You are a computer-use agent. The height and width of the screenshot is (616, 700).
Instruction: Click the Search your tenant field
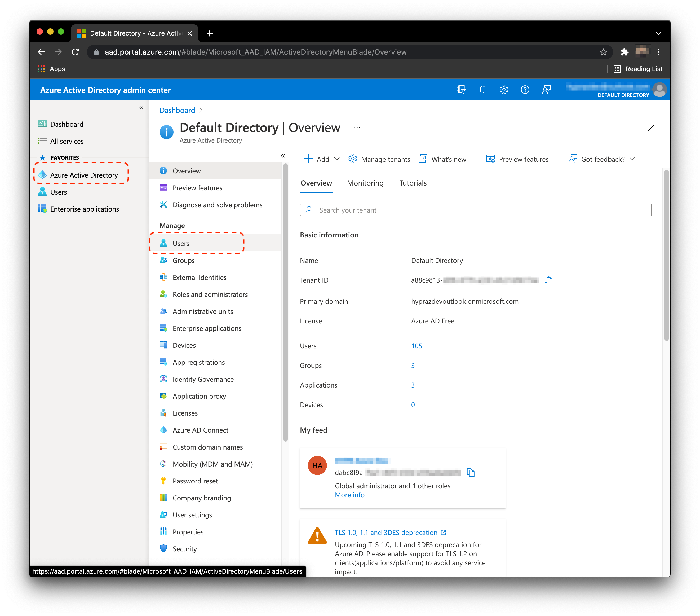click(x=475, y=210)
